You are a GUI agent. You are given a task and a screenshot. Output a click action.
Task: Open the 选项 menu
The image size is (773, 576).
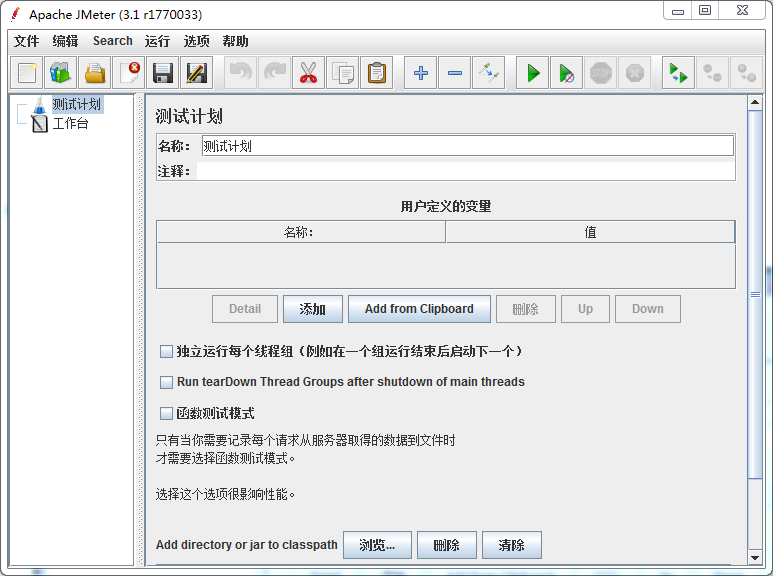[196, 41]
